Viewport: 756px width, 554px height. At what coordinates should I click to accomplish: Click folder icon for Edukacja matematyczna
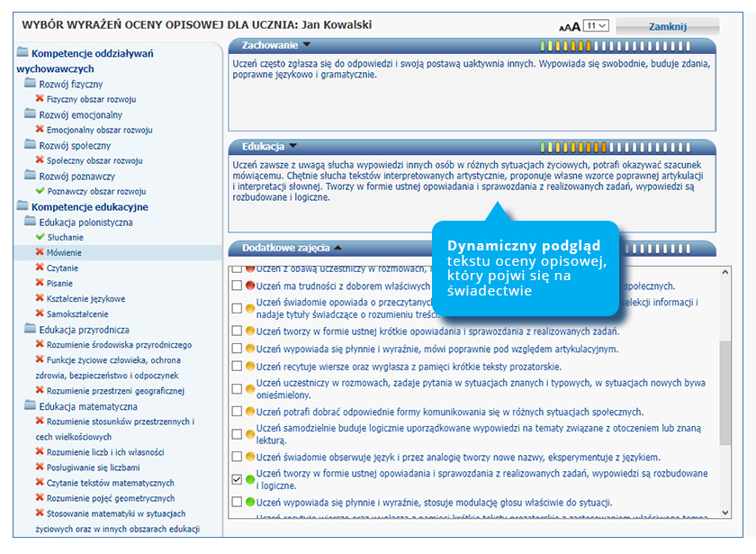click(x=31, y=406)
